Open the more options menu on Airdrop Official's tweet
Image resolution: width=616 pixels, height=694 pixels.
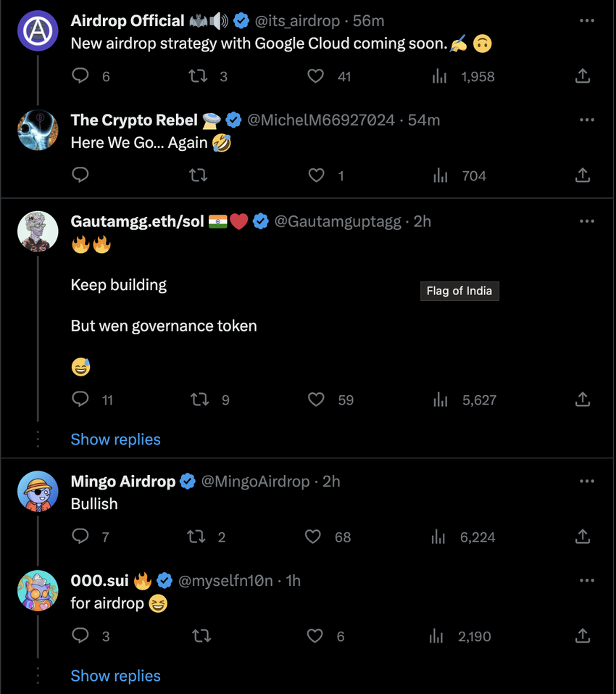[x=586, y=20]
